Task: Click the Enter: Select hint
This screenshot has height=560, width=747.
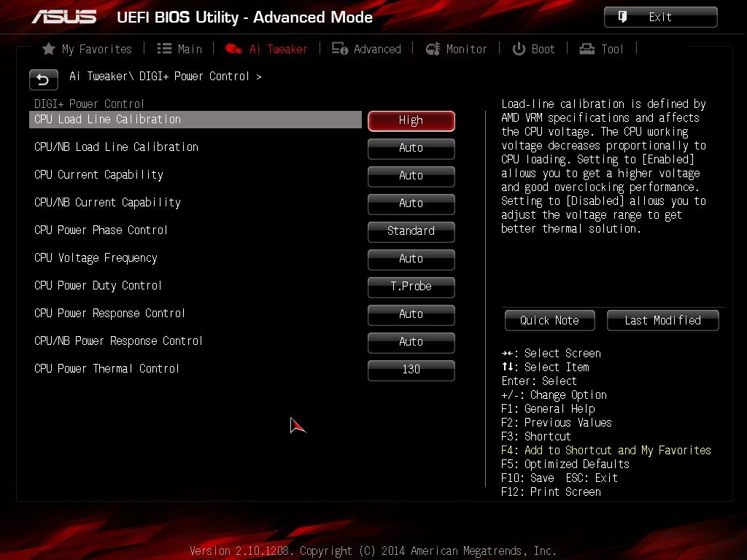Action: click(539, 381)
